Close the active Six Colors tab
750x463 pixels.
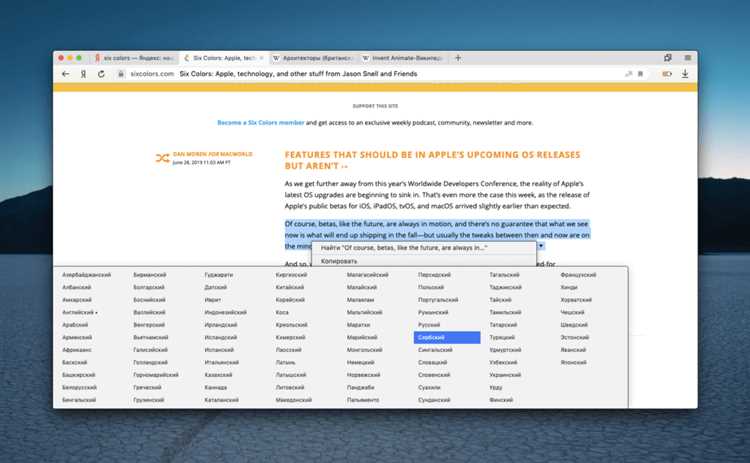pos(262,58)
